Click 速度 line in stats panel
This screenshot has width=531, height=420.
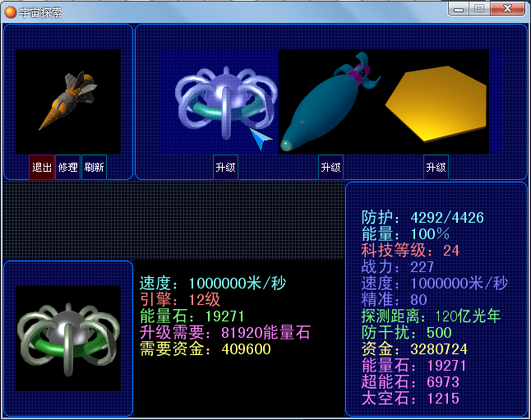(x=435, y=284)
